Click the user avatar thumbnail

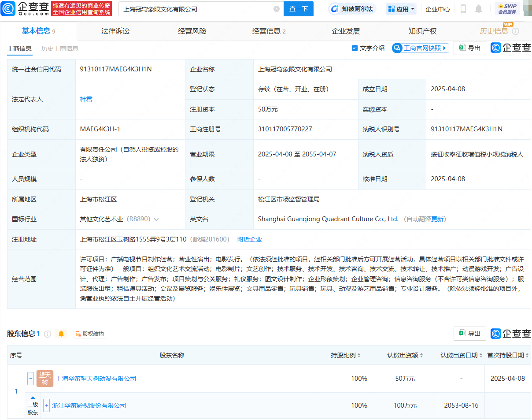pos(528,8)
